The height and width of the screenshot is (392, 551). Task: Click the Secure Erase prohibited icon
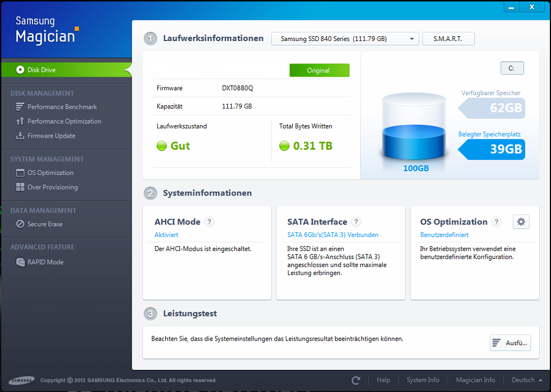pyautogui.click(x=20, y=224)
